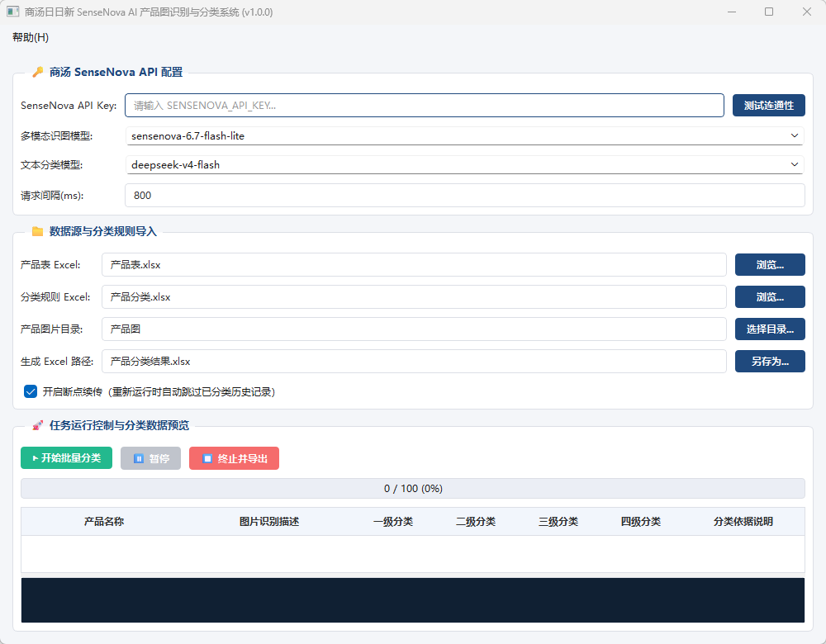Click the 图片识别描述 column header
This screenshot has height=644, width=826.
pos(269,521)
